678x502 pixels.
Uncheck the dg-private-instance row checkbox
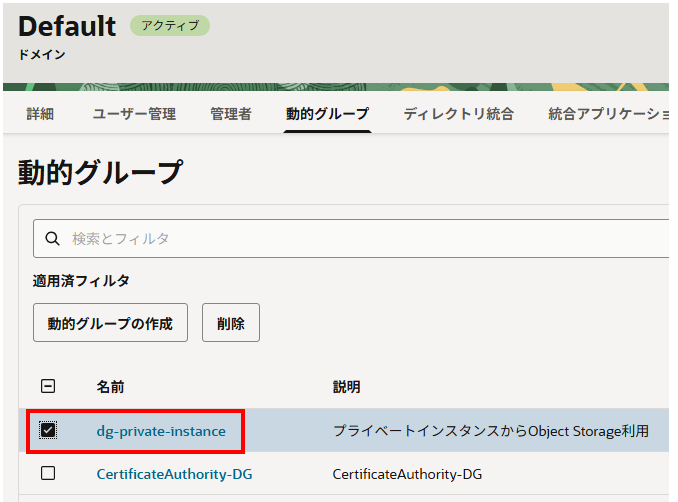48,431
